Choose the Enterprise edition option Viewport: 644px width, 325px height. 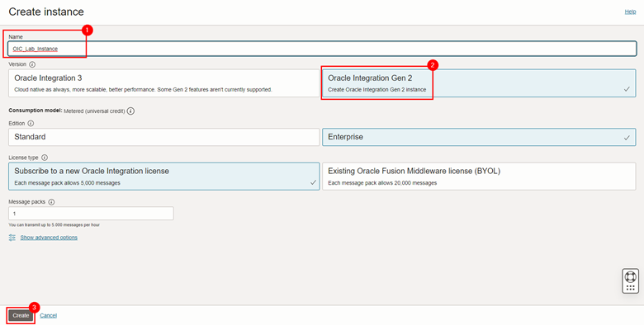[479, 137]
